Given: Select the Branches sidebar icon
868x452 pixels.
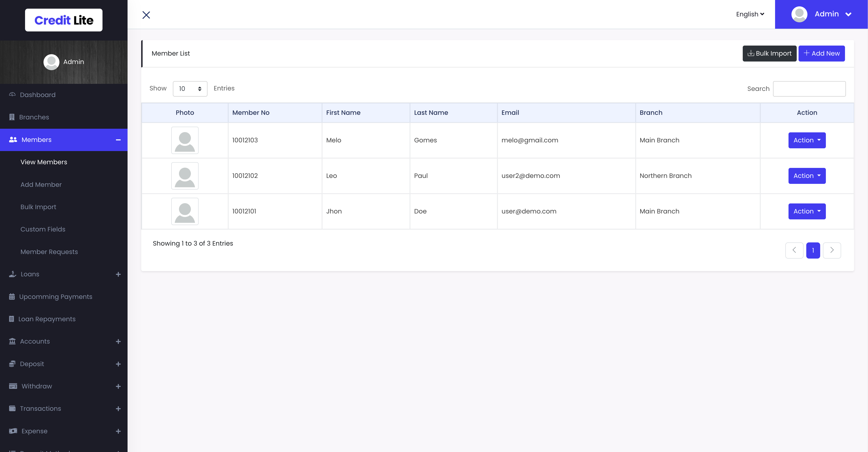Looking at the screenshot, I should [12, 117].
